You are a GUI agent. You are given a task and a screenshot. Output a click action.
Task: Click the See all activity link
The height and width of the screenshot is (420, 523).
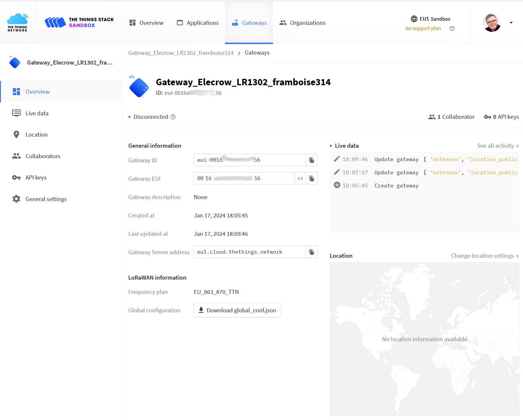coord(498,146)
